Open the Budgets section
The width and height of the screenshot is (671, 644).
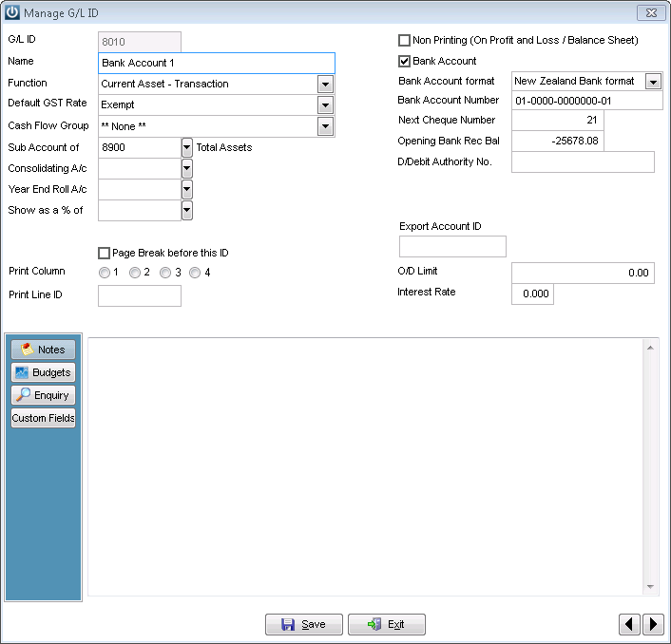[x=43, y=372]
